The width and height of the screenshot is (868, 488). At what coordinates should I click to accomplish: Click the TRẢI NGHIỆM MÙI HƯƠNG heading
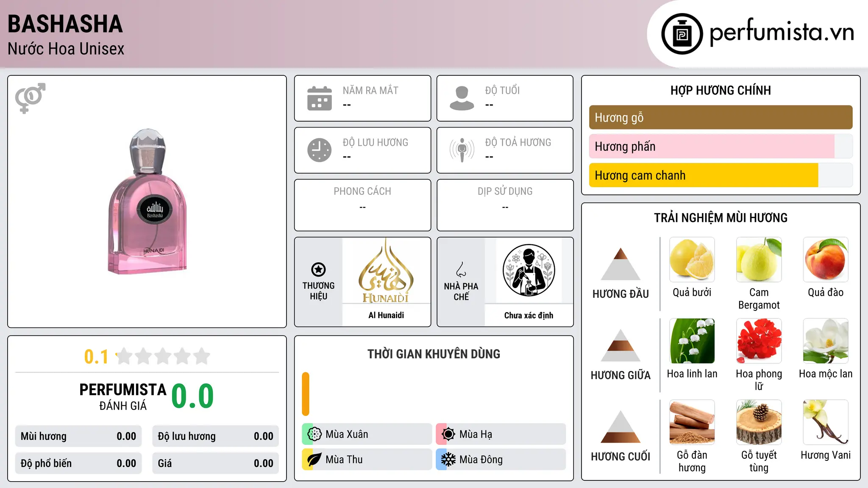click(x=721, y=218)
